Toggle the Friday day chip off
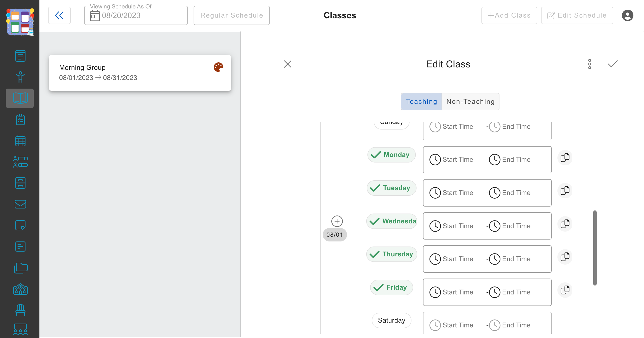The height and width of the screenshot is (338, 644). tap(391, 287)
